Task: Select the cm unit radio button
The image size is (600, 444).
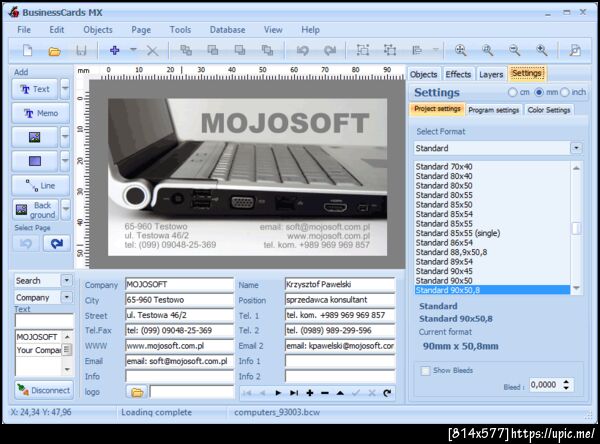Action: pyautogui.click(x=512, y=92)
